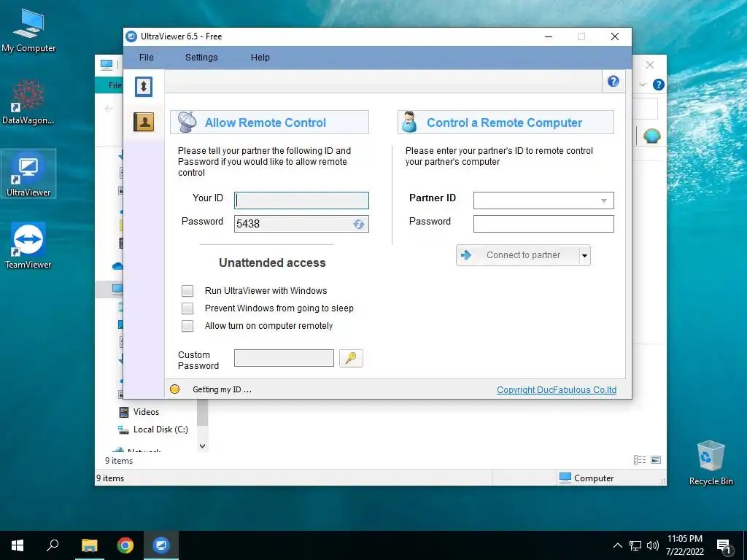Click the File Explorer sidebar scroll down arrow
This screenshot has height=560, width=747.
click(203, 446)
